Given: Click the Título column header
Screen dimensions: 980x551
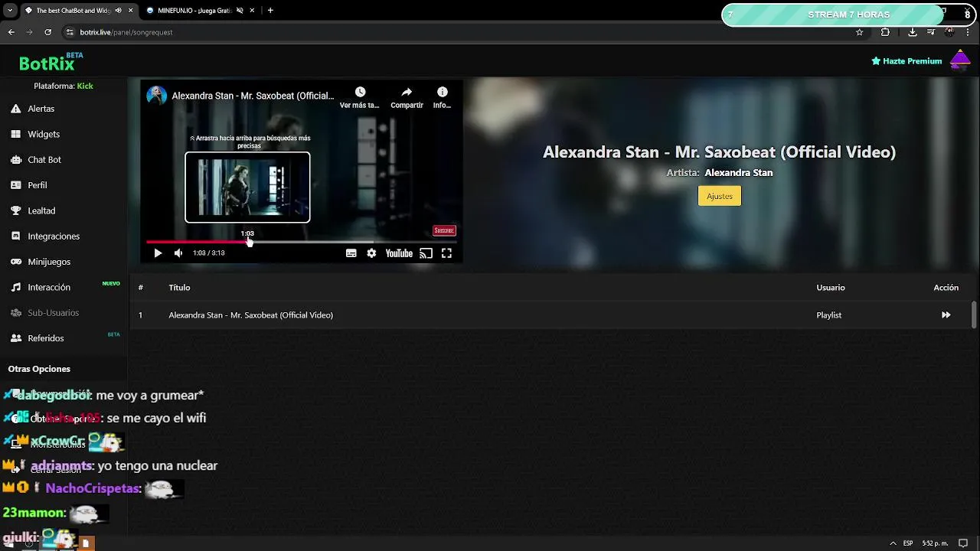Looking at the screenshot, I should (179, 288).
